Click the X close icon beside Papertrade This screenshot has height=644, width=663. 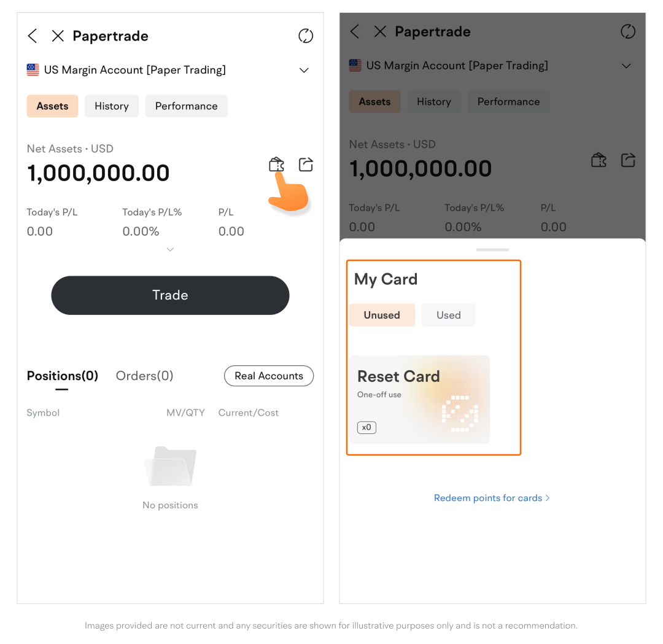[58, 36]
